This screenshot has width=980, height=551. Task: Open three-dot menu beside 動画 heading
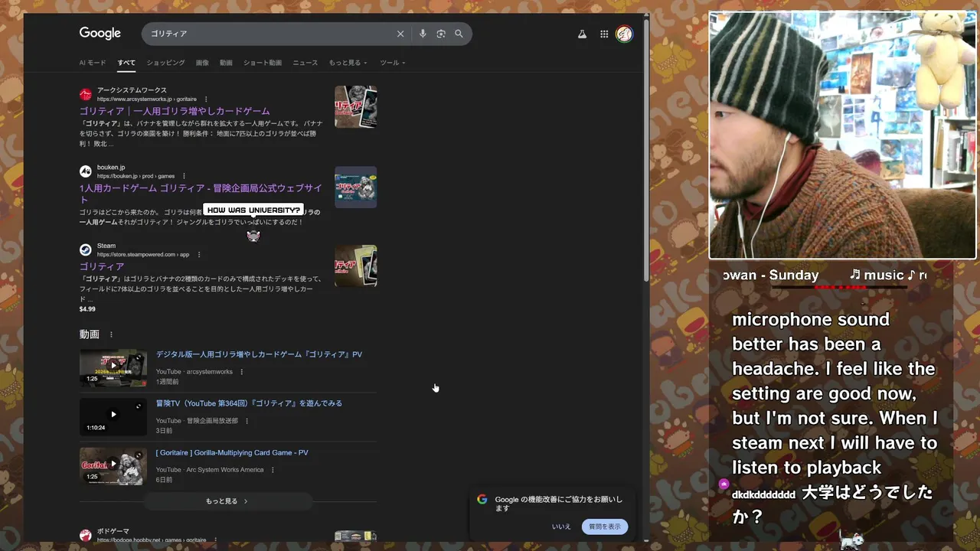[111, 334]
